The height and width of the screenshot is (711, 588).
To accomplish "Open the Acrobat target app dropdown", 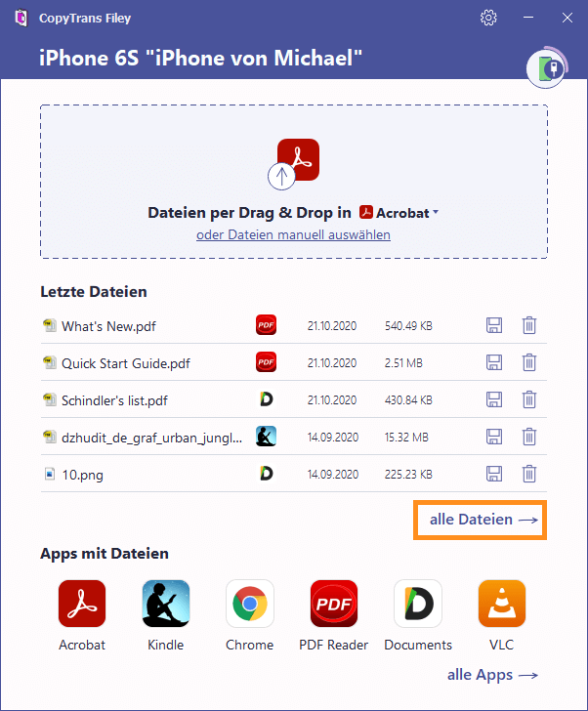I will 399,213.
